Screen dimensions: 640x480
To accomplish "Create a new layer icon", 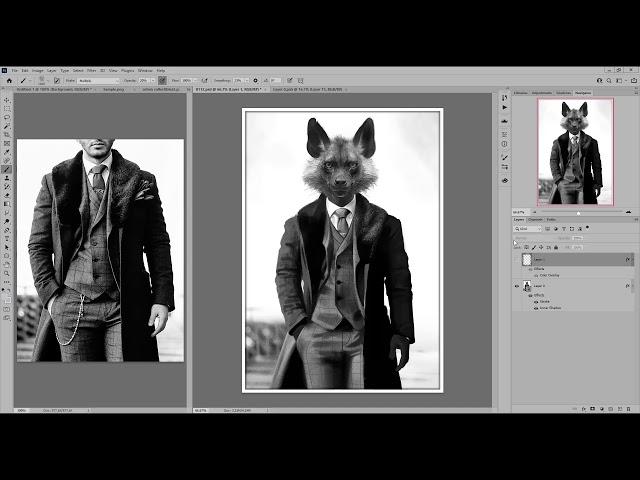I will coord(620,409).
